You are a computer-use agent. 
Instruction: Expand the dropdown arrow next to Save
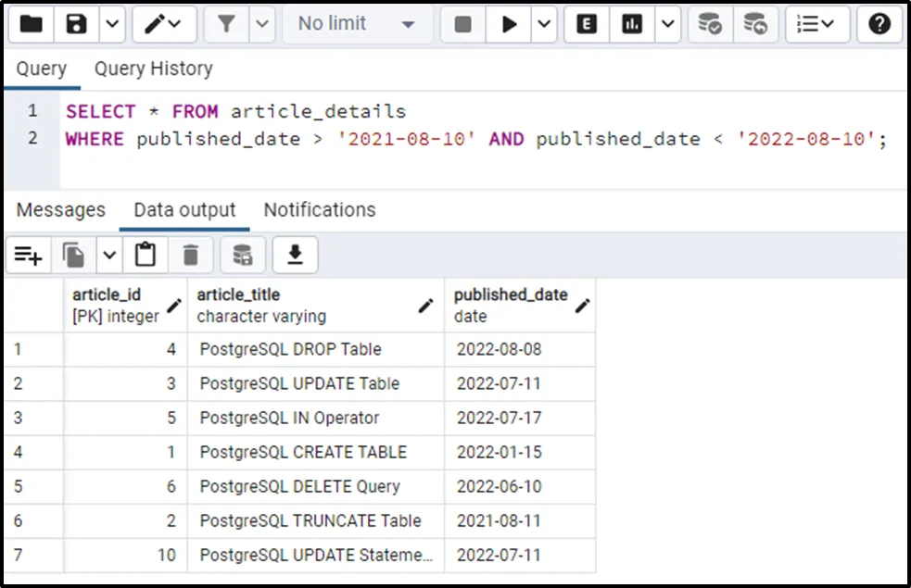110,24
